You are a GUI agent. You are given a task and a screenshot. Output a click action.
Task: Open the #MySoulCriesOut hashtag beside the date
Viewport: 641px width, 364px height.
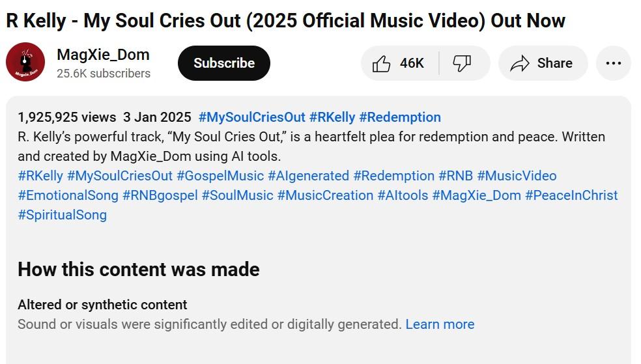(252, 117)
